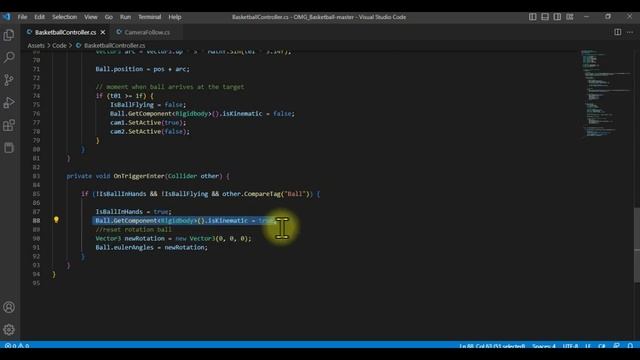Open the editor More Actions ellipsis

630,32
